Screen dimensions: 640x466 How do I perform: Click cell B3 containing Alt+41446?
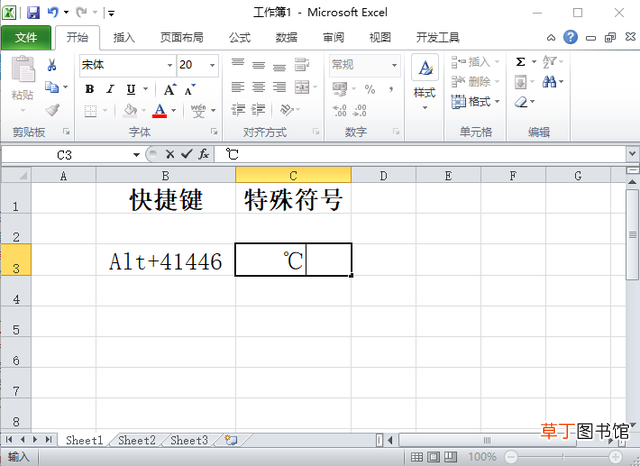(166, 260)
